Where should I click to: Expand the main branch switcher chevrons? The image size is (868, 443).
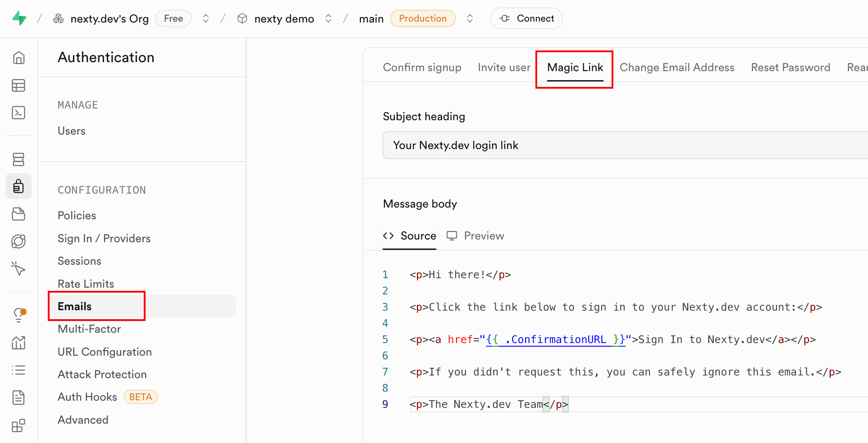(470, 18)
